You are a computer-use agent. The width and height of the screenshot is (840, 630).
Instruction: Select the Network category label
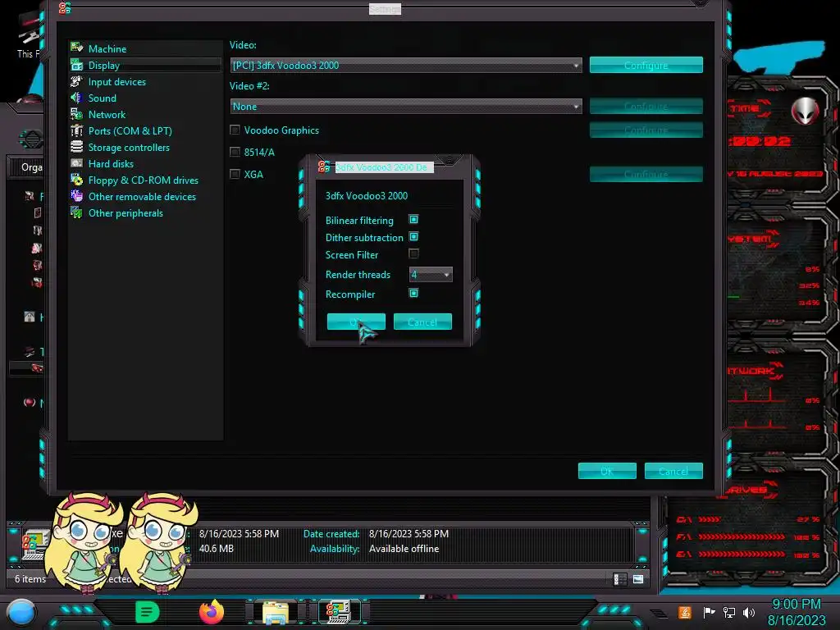click(x=107, y=115)
